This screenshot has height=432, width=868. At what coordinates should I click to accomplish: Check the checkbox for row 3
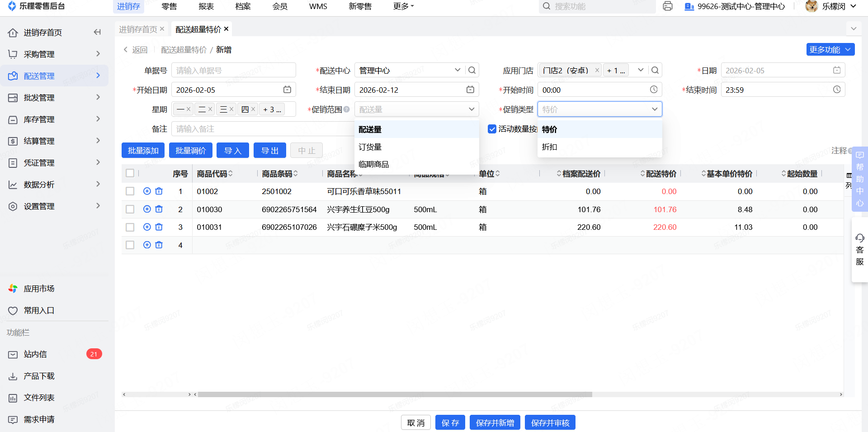(130, 227)
